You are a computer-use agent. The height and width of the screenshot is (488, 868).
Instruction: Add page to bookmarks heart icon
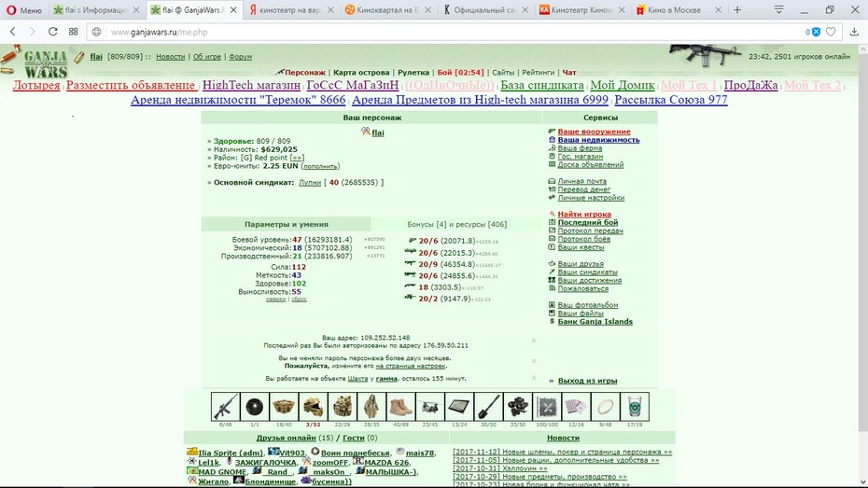[x=831, y=32]
